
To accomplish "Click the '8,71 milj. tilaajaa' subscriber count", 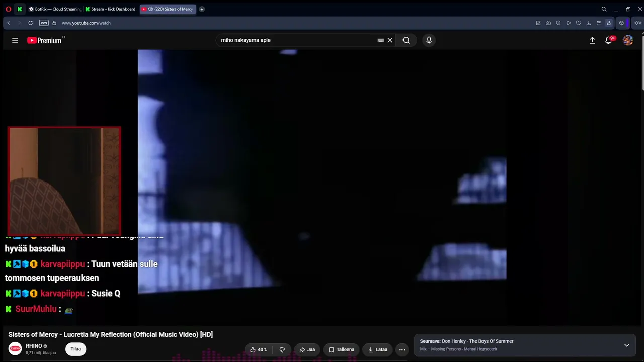I will pyautogui.click(x=41, y=353).
